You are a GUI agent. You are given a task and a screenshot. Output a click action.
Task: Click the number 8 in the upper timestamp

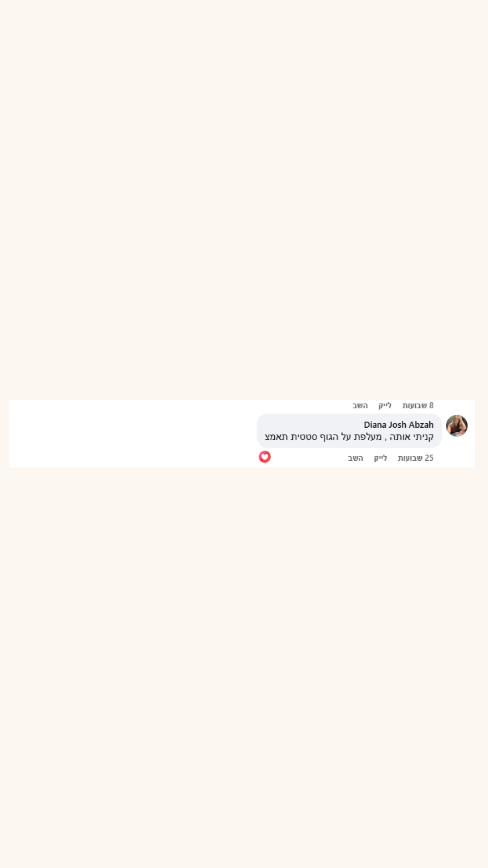coord(431,406)
